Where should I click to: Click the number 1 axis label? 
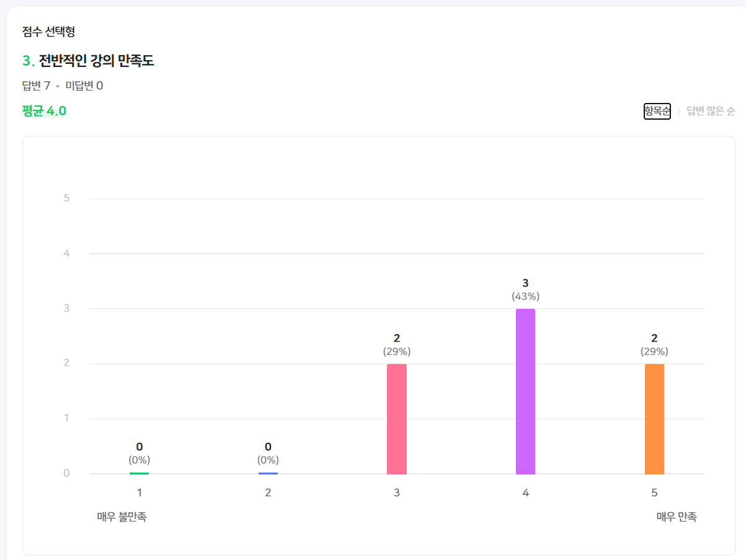139,492
